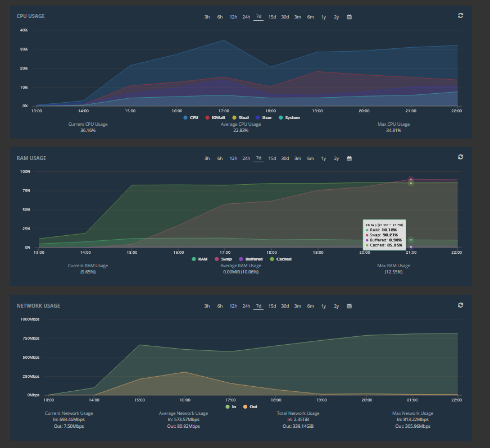This screenshot has height=448, width=490.
Task: Click the Swap data point at 21:00
Action: coord(411,180)
